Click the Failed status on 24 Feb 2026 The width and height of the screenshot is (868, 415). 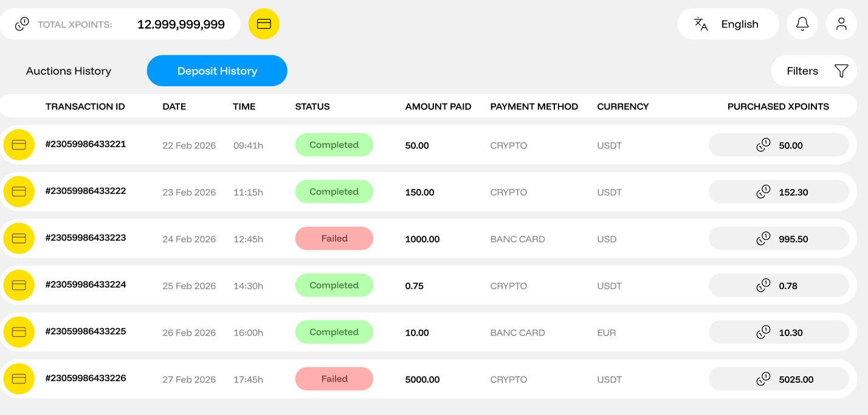coord(334,238)
